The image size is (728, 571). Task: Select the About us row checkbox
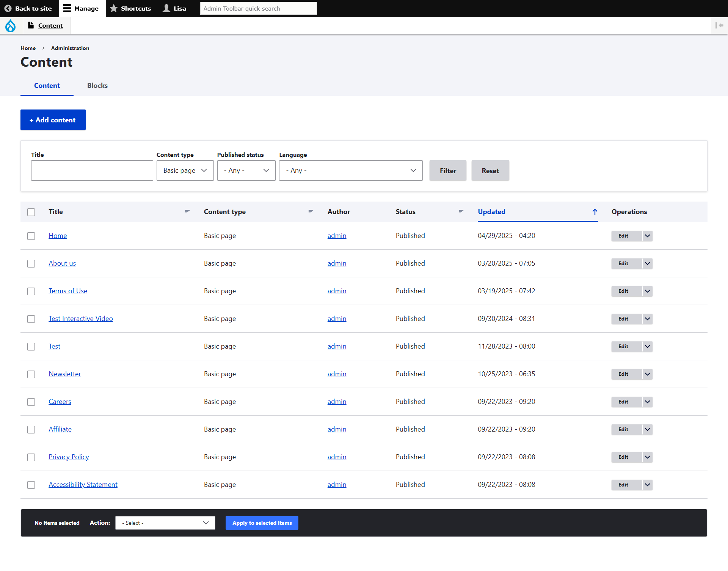click(x=31, y=264)
